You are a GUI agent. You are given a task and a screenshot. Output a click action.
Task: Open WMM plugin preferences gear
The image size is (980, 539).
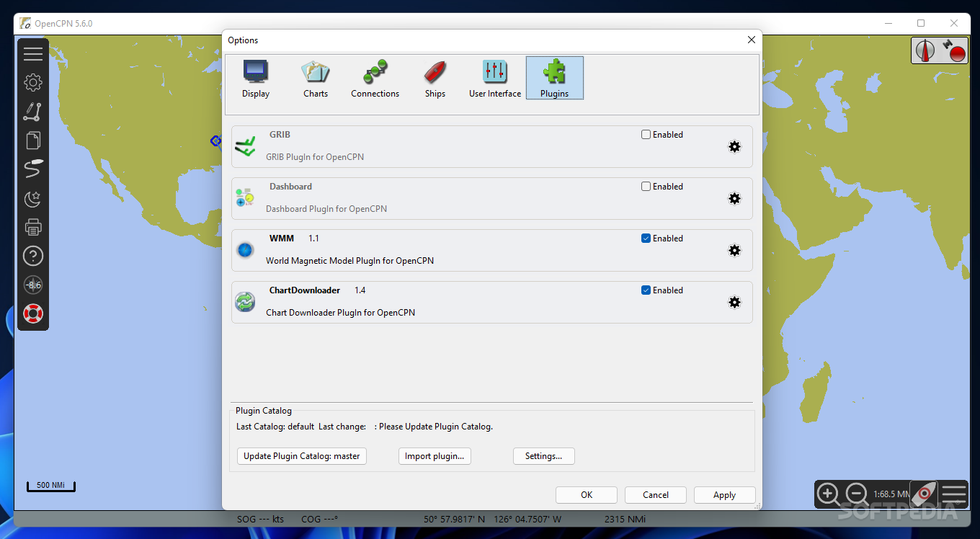click(734, 251)
